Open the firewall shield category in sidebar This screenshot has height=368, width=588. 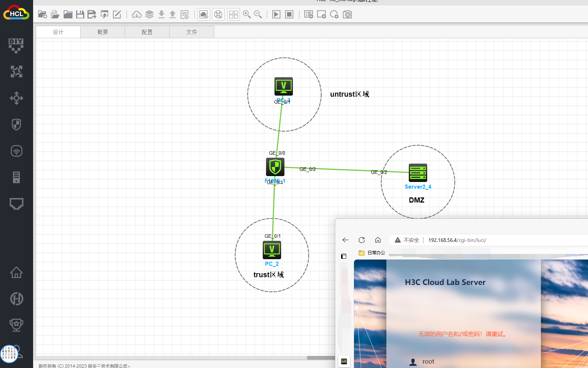[x=16, y=125]
